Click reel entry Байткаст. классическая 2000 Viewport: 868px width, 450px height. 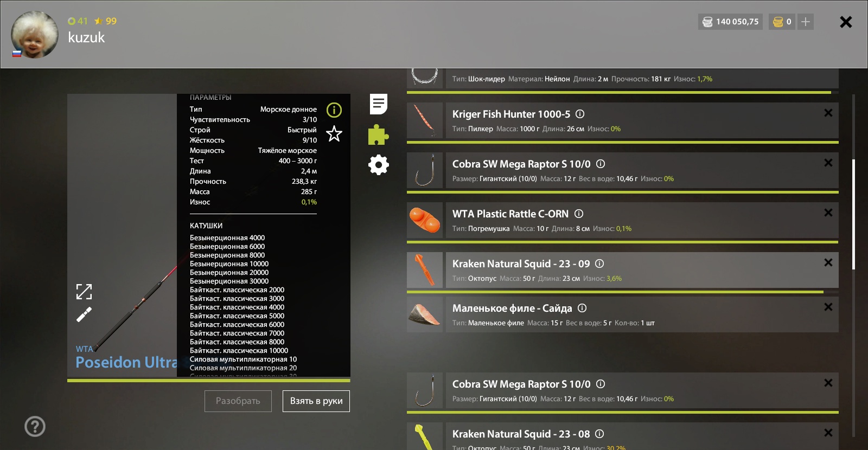(237, 290)
